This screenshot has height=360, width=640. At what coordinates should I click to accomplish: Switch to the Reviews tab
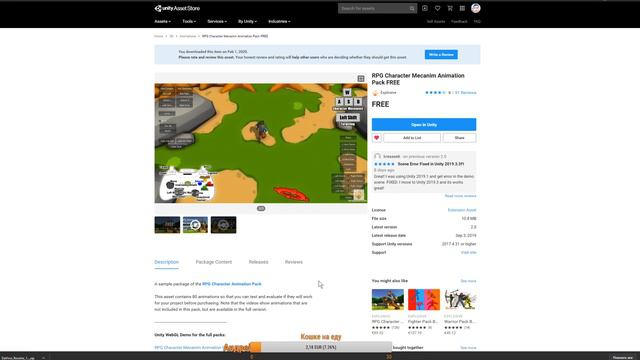[x=294, y=262]
